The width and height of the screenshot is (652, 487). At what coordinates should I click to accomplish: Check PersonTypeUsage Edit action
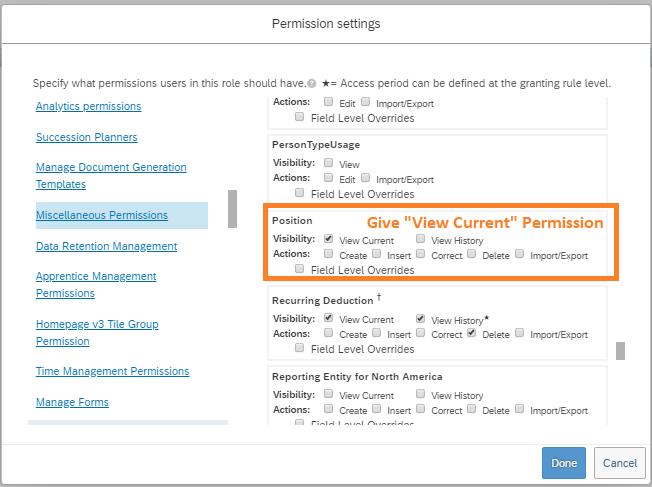click(x=328, y=178)
